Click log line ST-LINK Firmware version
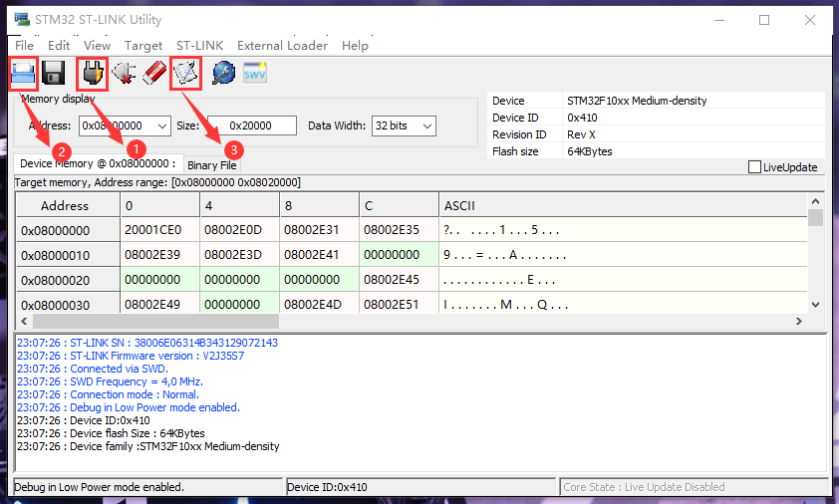The height and width of the screenshot is (504, 839). click(131, 356)
